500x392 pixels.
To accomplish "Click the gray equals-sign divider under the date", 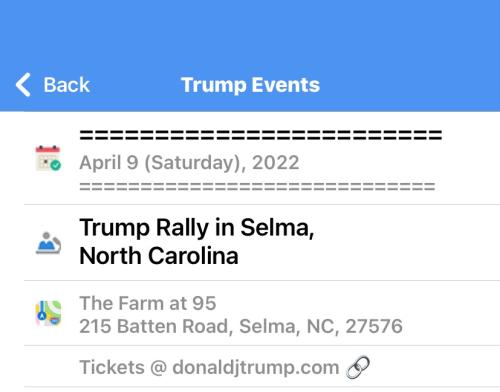I will pyautogui.click(x=257, y=186).
